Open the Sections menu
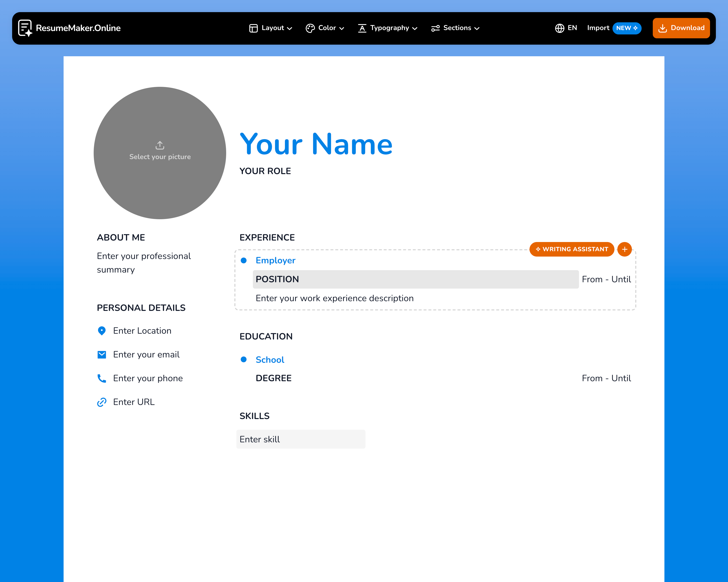Viewport: 728px width, 582px height. coord(455,28)
